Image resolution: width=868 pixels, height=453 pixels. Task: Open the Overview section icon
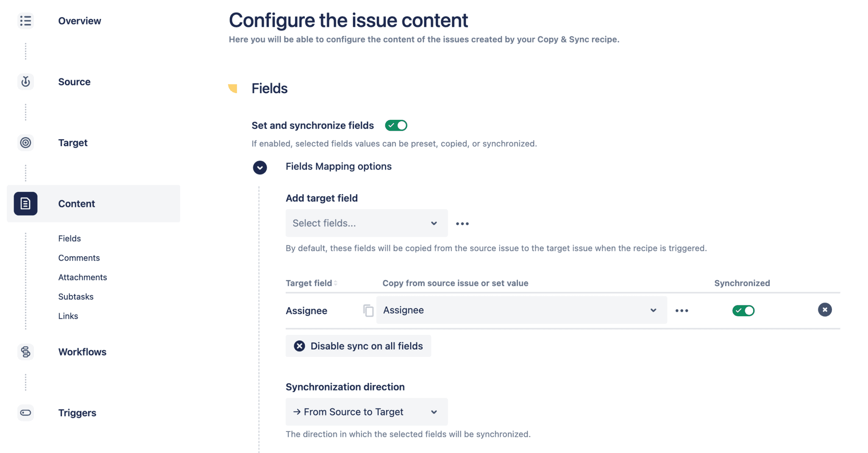coord(25,20)
